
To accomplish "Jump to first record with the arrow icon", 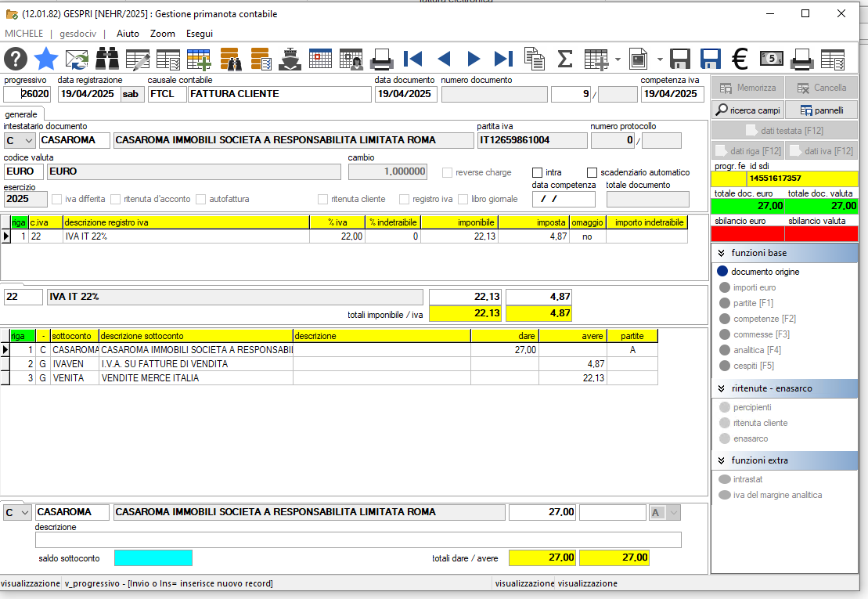I will [413, 59].
